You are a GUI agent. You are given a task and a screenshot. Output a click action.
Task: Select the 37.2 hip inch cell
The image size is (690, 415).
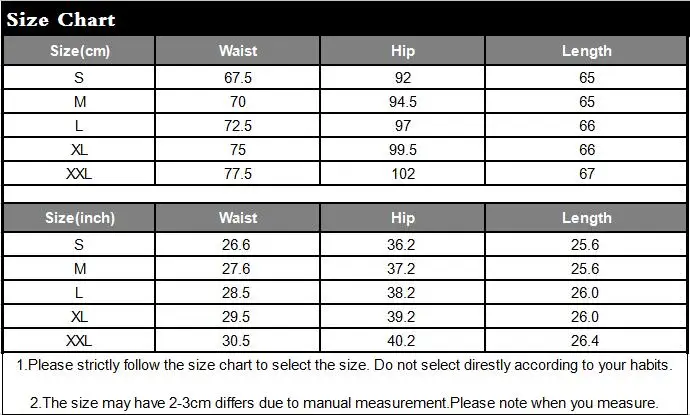(x=401, y=268)
